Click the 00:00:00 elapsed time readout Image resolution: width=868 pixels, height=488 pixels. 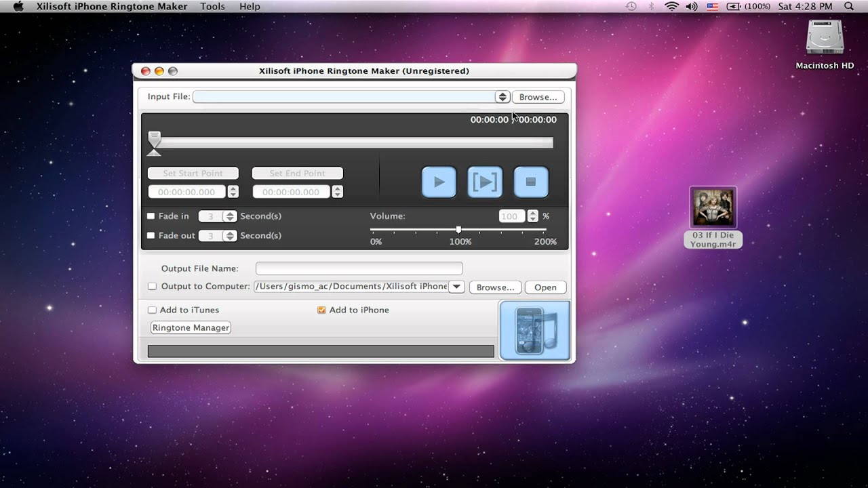point(490,120)
